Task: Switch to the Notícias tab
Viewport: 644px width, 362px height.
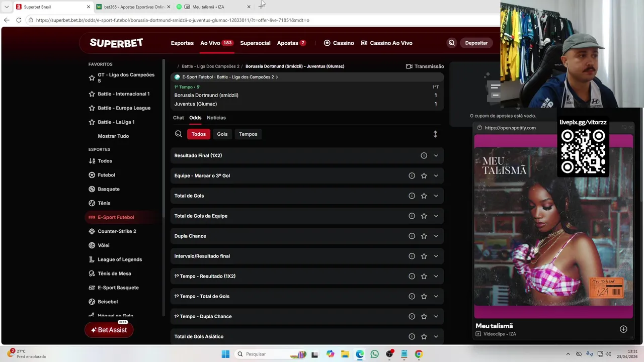Action: (216, 118)
